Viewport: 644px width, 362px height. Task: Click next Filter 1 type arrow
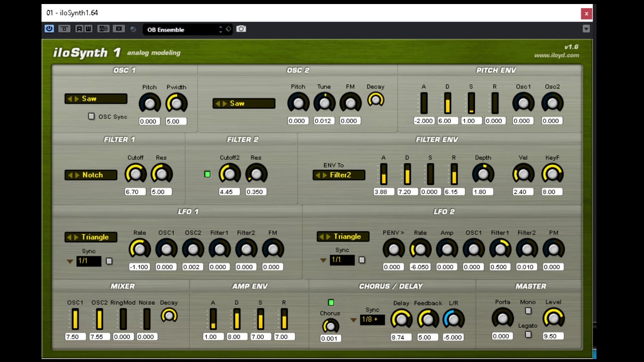click(x=77, y=175)
